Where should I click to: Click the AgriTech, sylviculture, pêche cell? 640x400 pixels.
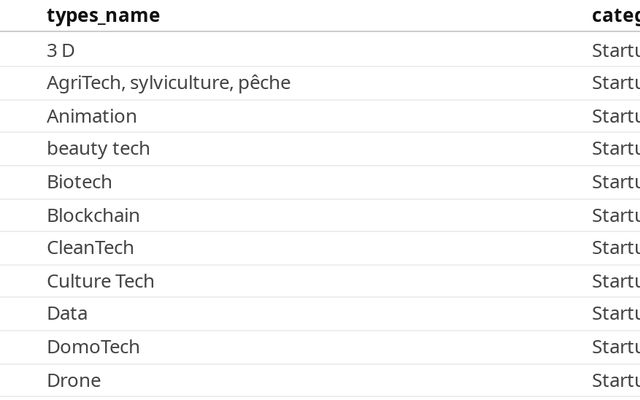click(x=168, y=83)
